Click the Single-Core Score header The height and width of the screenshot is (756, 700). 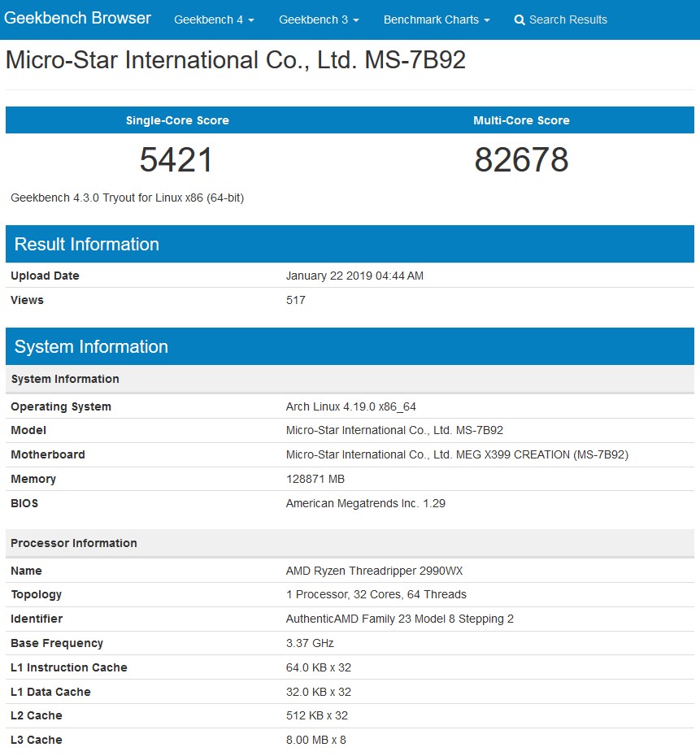tap(177, 120)
